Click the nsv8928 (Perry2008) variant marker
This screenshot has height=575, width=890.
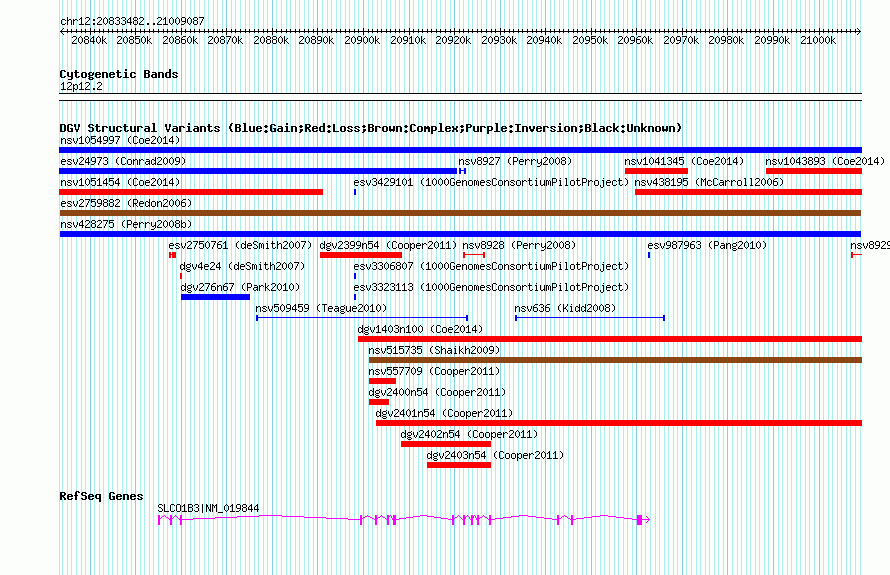474,255
